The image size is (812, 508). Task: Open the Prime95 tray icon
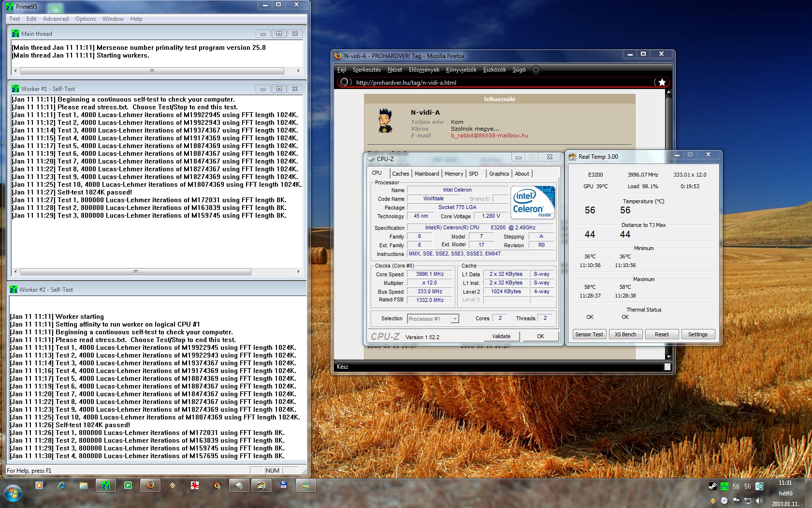[x=724, y=486]
